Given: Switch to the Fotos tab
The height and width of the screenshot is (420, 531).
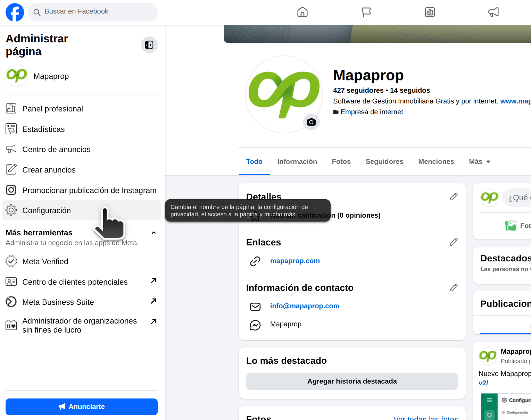Looking at the screenshot, I should (x=341, y=161).
